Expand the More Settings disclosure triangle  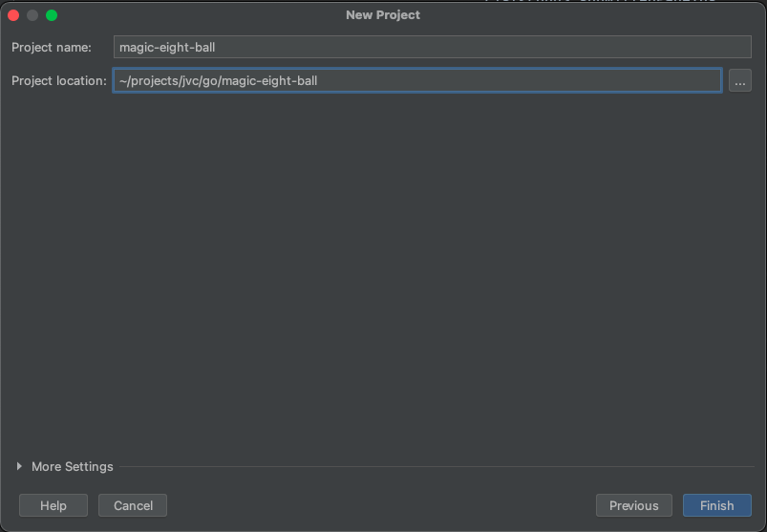point(19,466)
